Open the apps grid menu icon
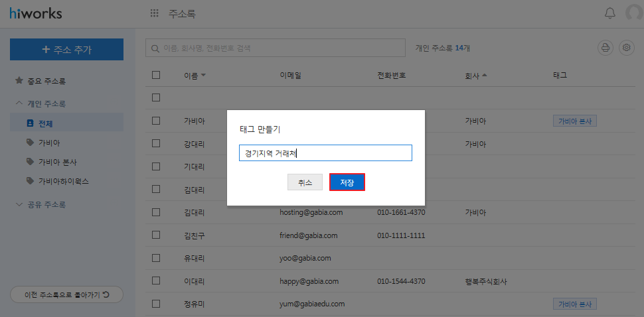The image size is (644, 317). click(155, 13)
